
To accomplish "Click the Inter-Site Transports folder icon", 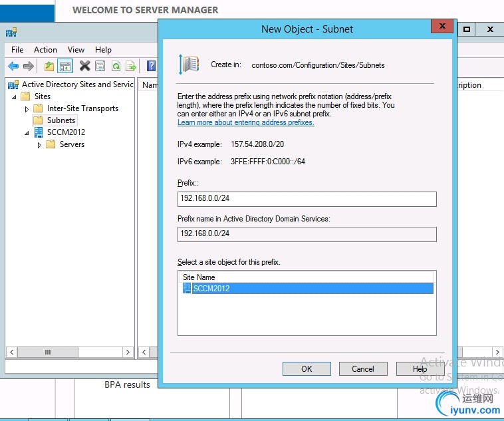I will (x=38, y=108).
